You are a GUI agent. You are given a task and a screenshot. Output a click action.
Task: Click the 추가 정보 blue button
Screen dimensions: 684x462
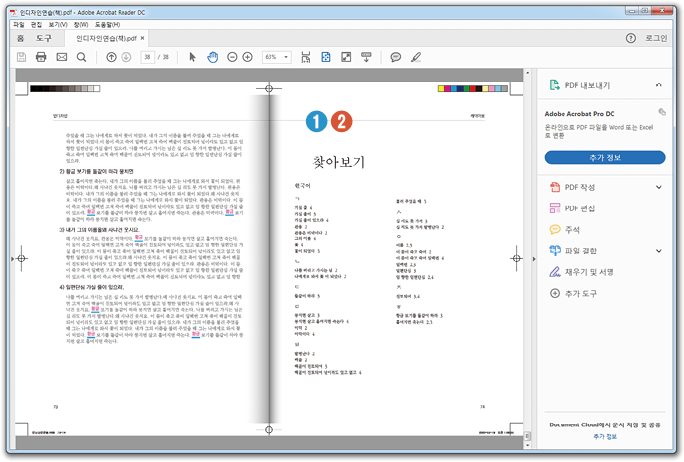tap(605, 157)
